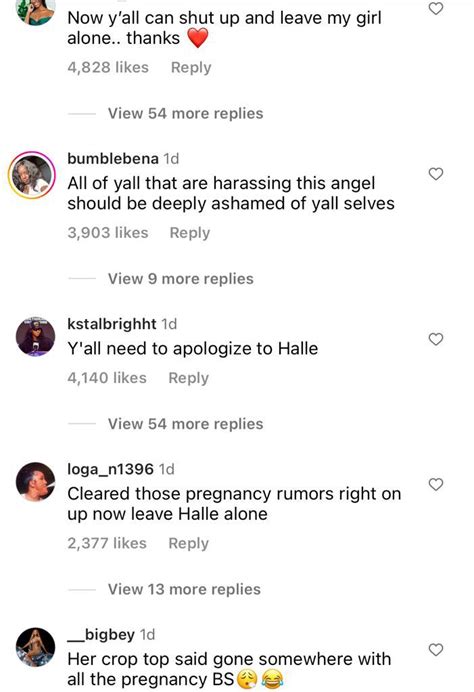Reply to bumblebena's comment
474x692 pixels.
click(190, 233)
